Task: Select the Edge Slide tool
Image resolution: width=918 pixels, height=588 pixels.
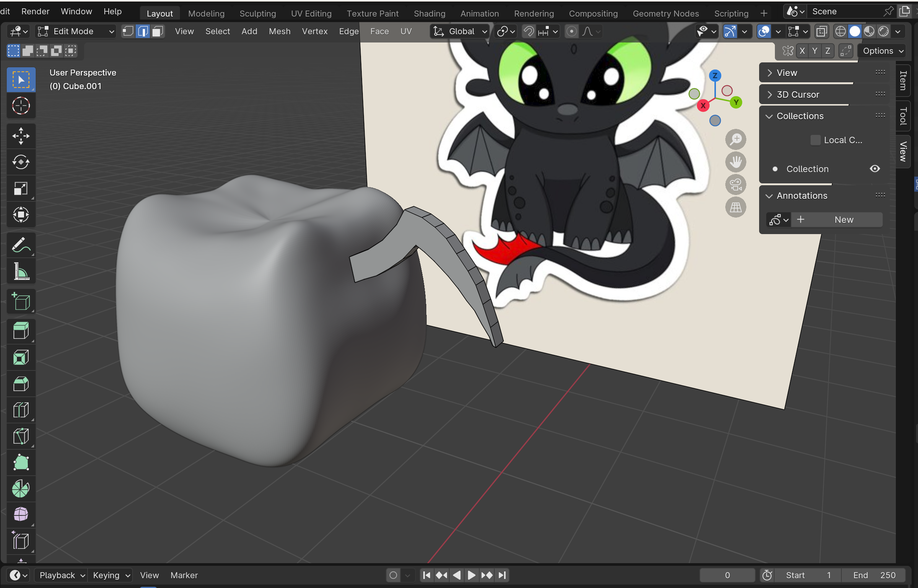Action: (x=21, y=541)
